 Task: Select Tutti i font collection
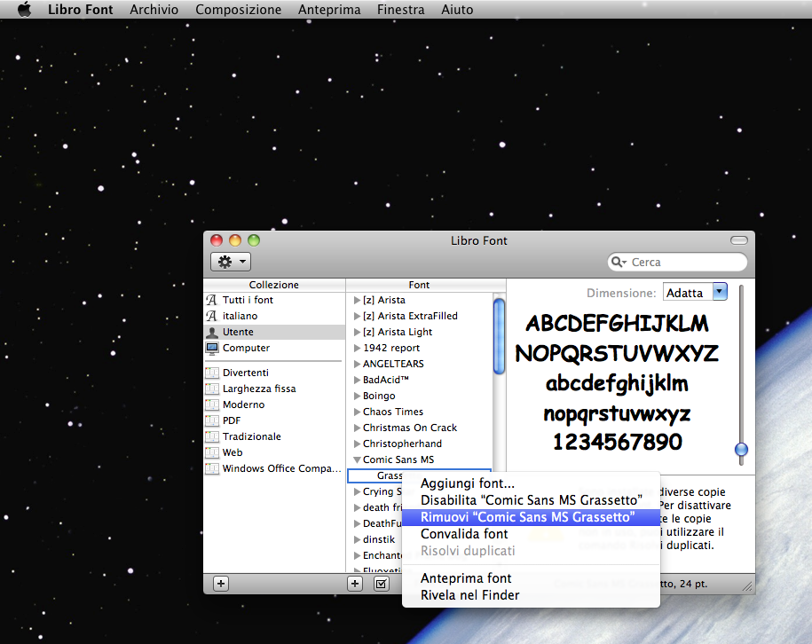[274, 300]
